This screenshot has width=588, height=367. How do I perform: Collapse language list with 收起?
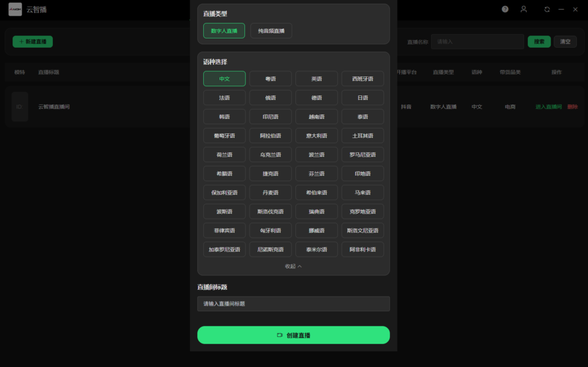[293, 266]
